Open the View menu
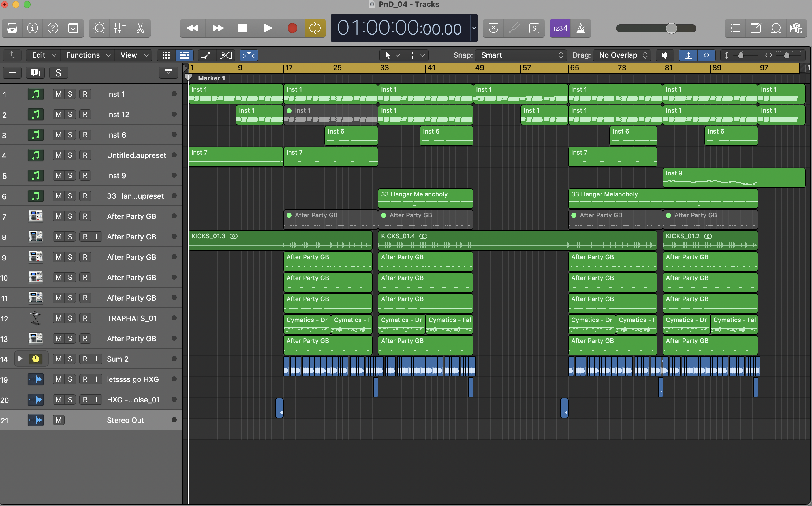 pos(134,55)
